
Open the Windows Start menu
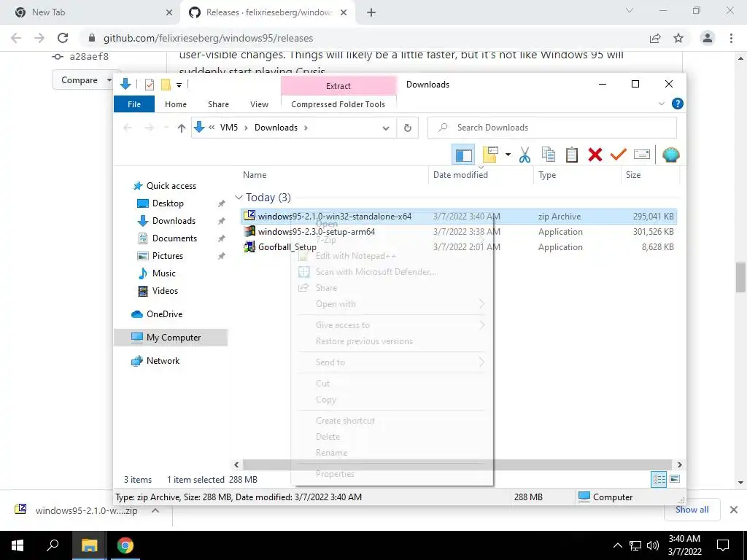[18, 545]
